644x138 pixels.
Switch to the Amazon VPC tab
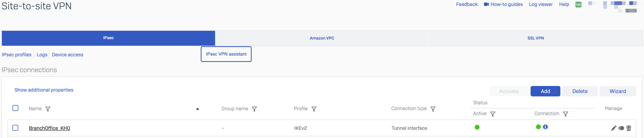[322, 38]
